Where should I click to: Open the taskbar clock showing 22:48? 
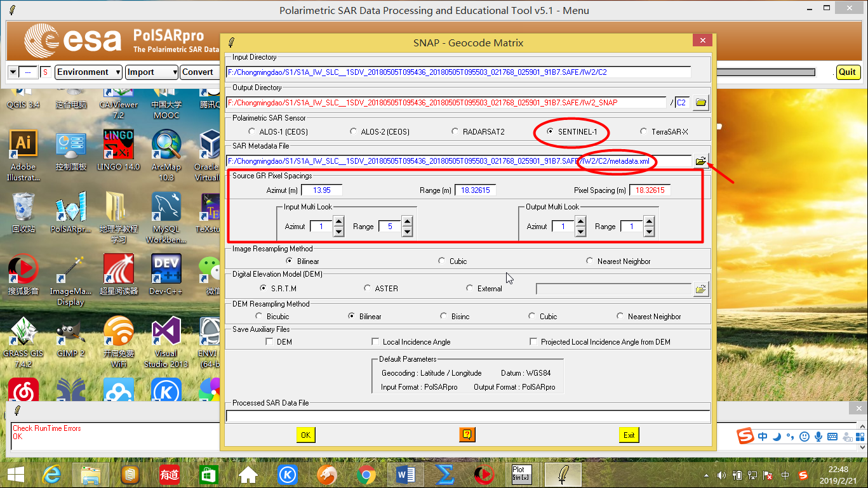838,474
